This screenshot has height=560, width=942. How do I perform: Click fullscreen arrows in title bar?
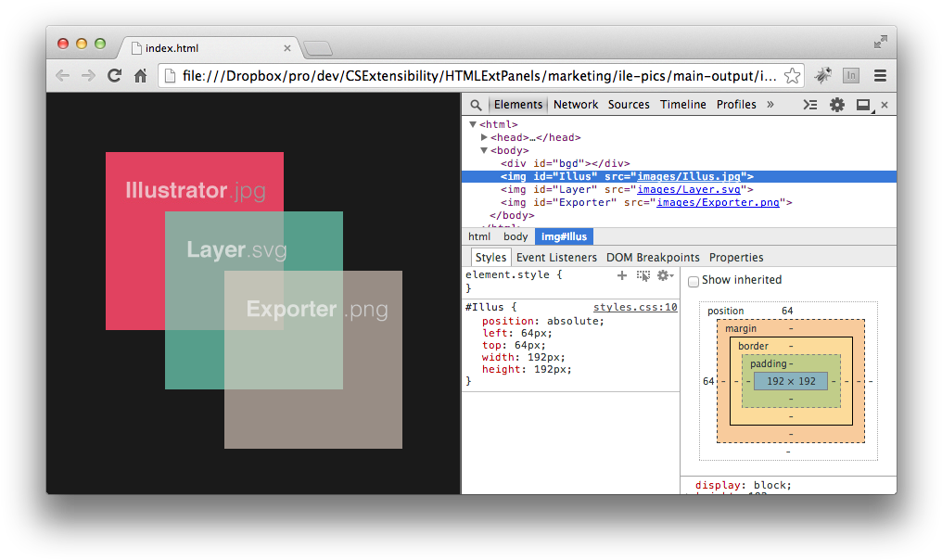tap(881, 42)
